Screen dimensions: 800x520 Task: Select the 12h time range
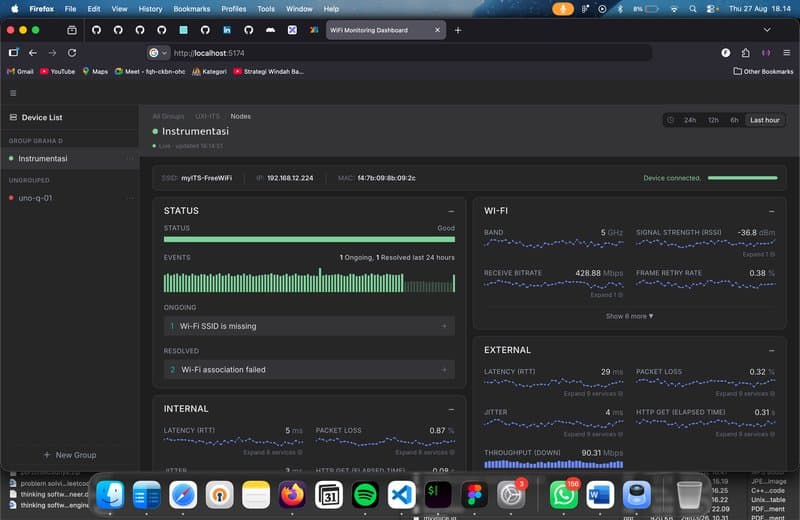713,120
